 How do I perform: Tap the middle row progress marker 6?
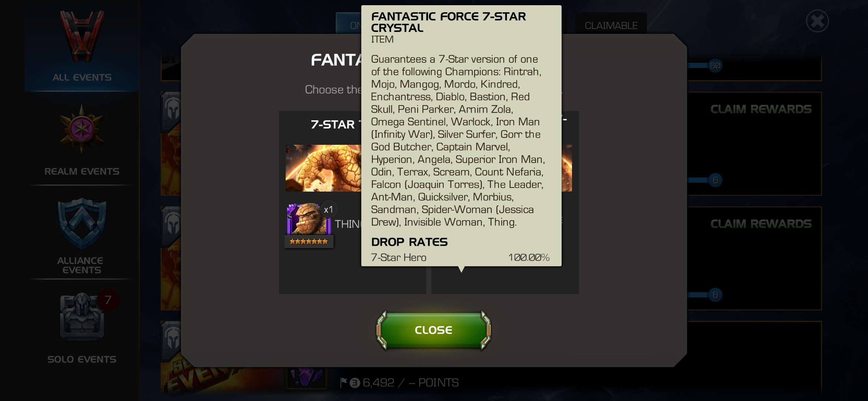point(715,180)
